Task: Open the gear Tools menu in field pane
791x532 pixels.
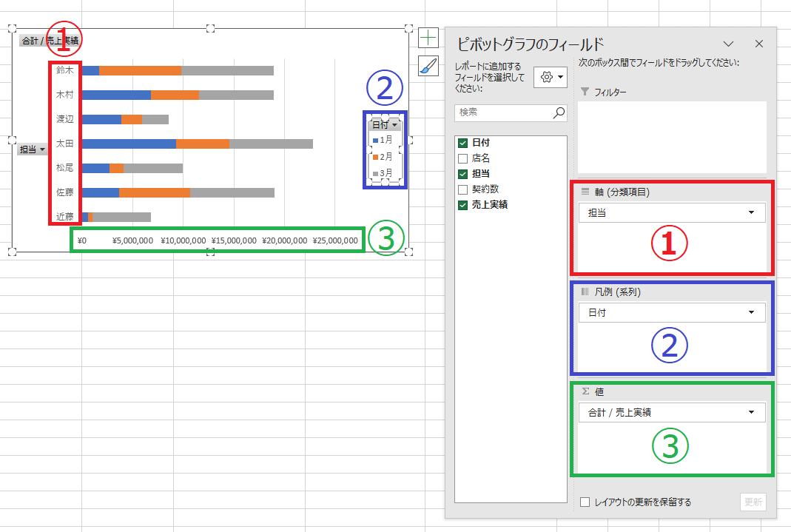Action: click(x=551, y=77)
